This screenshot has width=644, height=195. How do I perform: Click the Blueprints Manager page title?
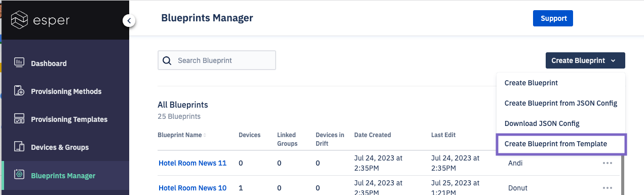click(207, 18)
